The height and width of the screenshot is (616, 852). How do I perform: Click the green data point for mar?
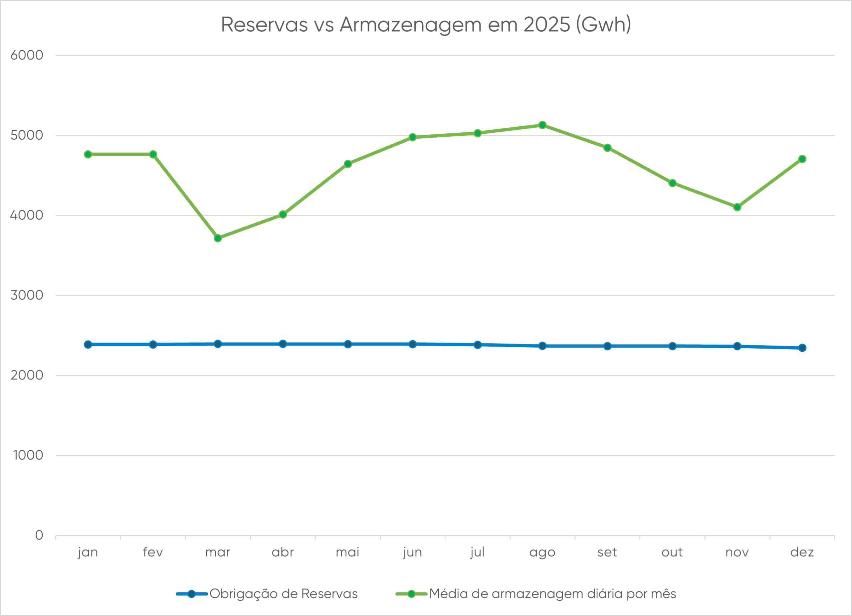(218, 238)
